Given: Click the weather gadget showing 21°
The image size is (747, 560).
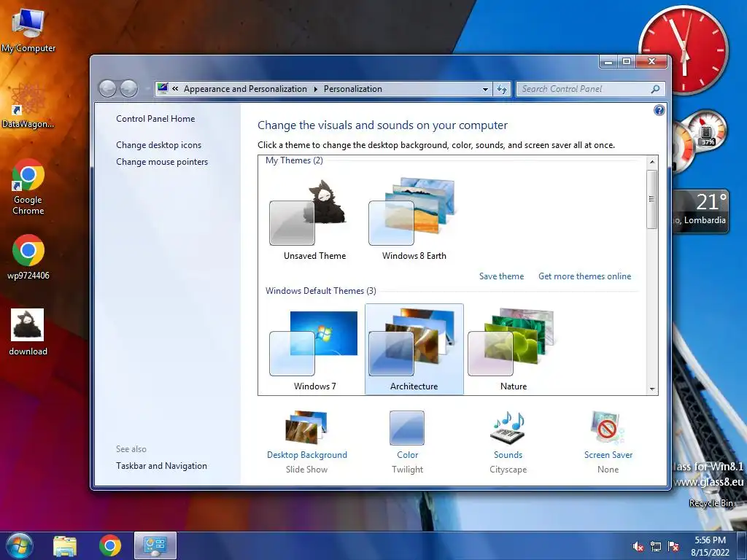Looking at the screenshot, I should click(701, 211).
